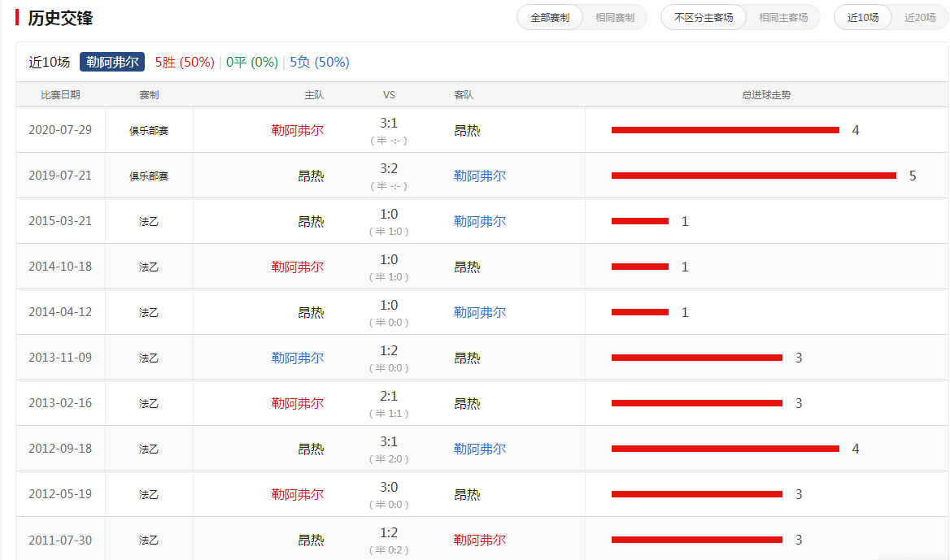This screenshot has height=560, width=950.
Task: Click the 2019-07-21 date cell
Action: 60,175
